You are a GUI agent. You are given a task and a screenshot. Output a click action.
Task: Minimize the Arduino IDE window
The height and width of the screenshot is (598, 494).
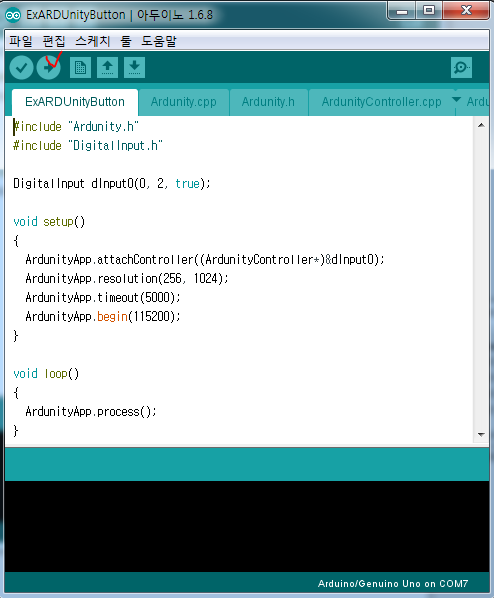pyautogui.click(x=402, y=11)
